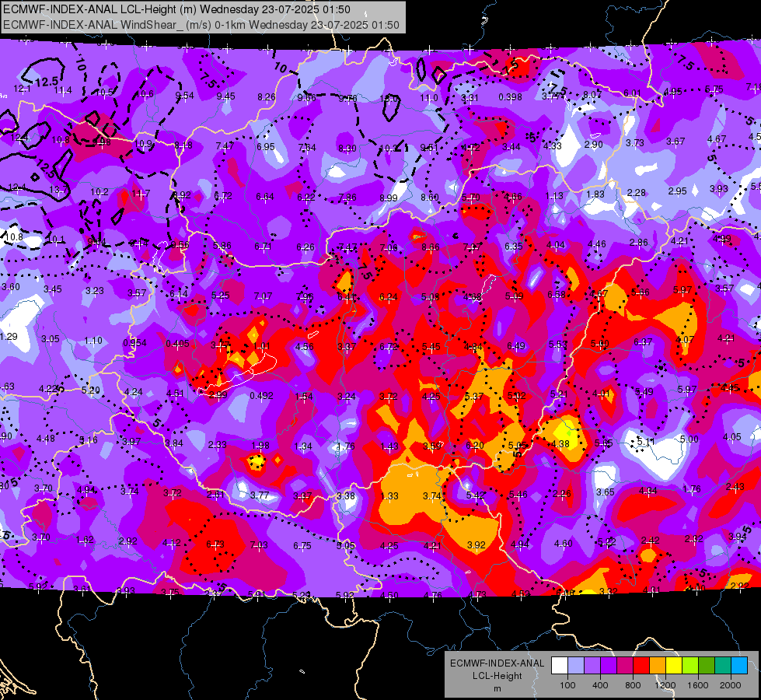This screenshot has height=700, width=761.
Task: Pick the light purple legend swatch
Action: point(592,666)
